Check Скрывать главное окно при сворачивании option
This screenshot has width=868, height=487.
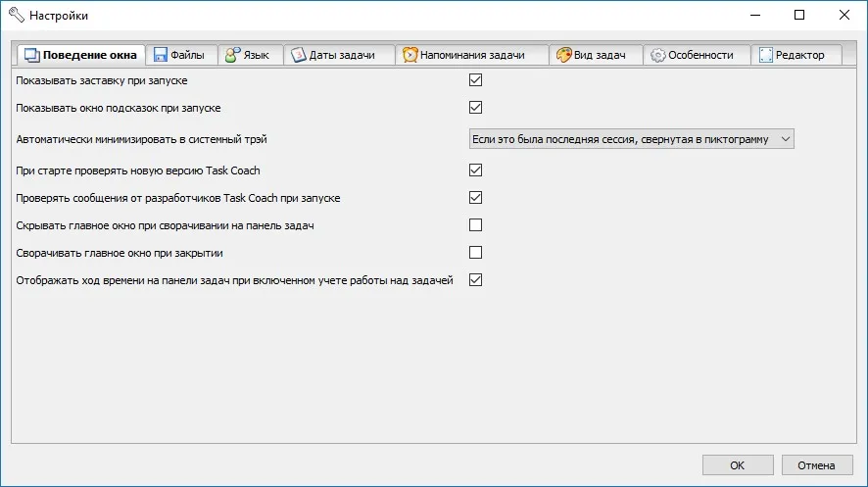click(x=475, y=225)
